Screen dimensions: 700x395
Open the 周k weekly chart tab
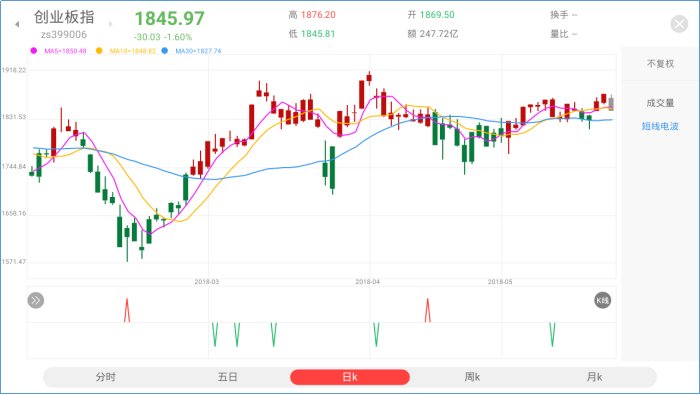click(472, 377)
